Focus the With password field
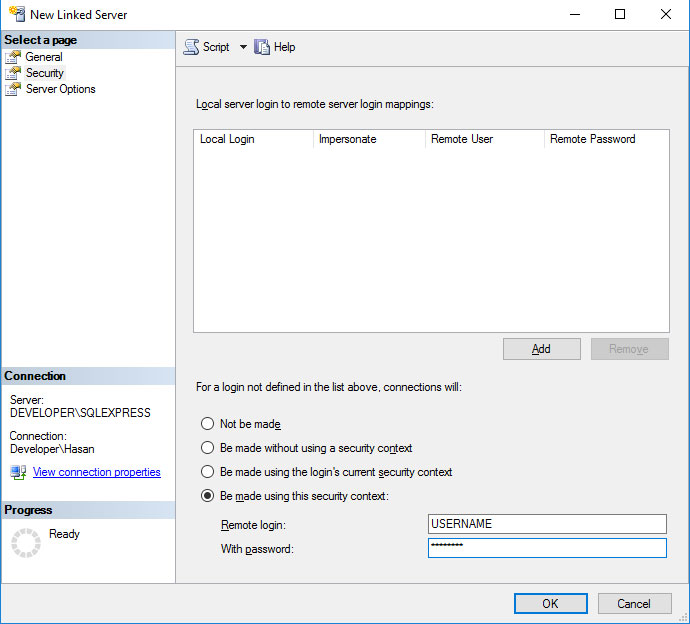Viewport: 690px width, 624px height. click(547, 548)
